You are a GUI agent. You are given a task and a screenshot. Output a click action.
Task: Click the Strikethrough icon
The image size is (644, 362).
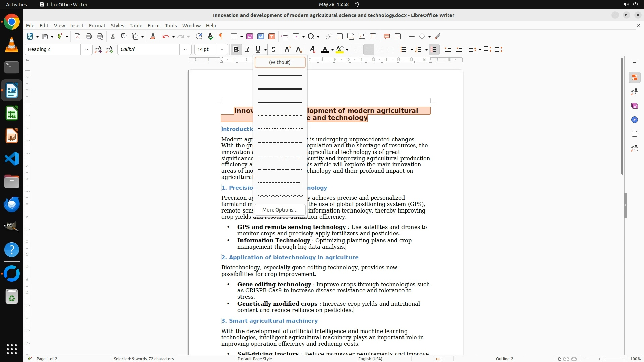(x=273, y=49)
